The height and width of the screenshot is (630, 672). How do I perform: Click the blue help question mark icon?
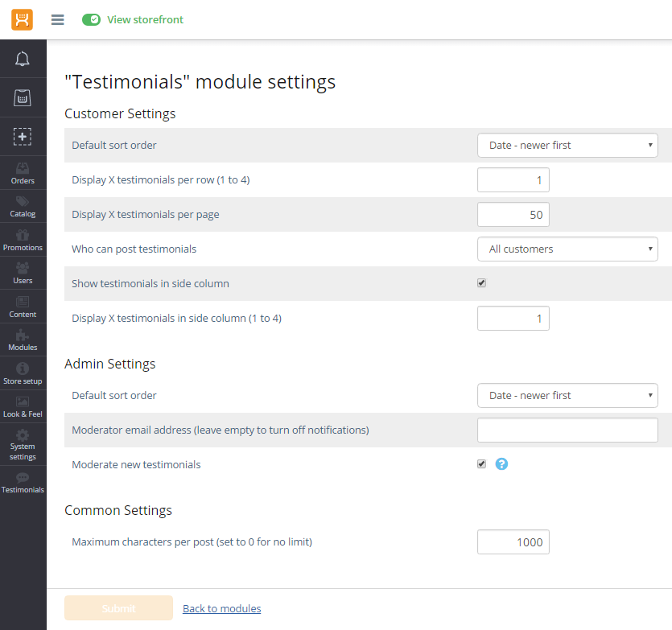pyautogui.click(x=501, y=464)
